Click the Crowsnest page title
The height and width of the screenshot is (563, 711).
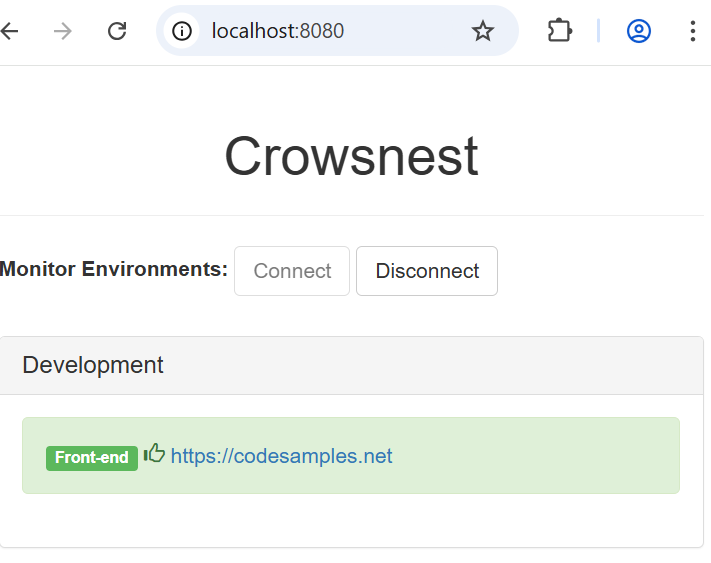pyautogui.click(x=351, y=157)
